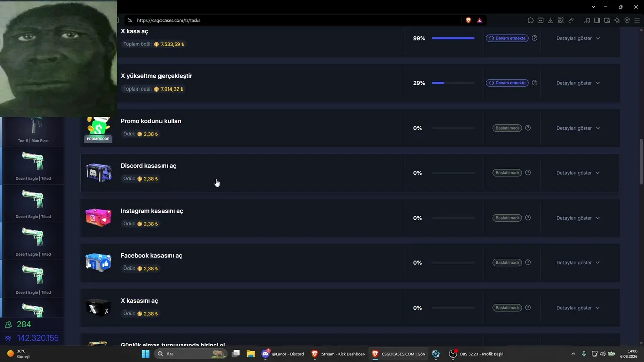Viewport: 644px width, 362px height.
Task: Click Devam etmekte status on X yükseltme gerçekleştir
Action: (507, 83)
